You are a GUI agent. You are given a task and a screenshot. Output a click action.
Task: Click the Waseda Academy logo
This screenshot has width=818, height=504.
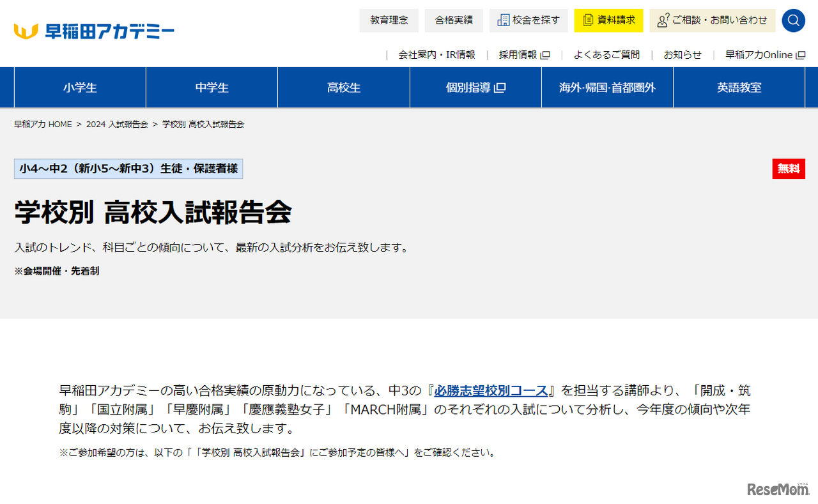94,31
